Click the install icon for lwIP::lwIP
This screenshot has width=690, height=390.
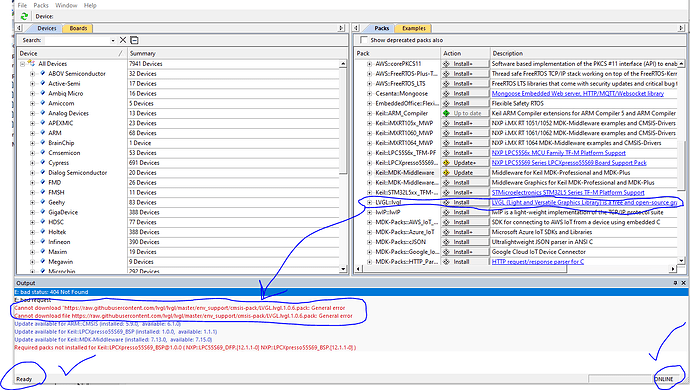(446, 212)
